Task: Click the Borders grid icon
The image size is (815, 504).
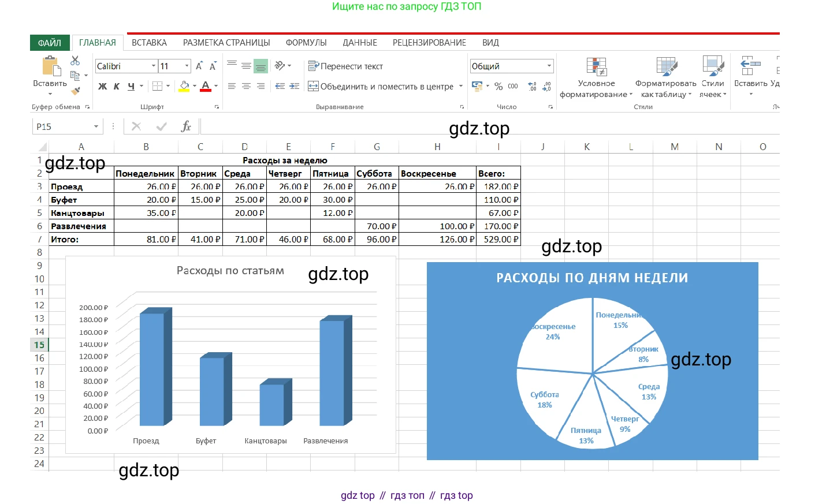Action: pyautogui.click(x=157, y=86)
